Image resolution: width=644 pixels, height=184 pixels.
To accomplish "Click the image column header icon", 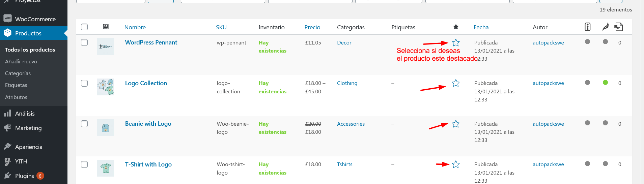I will point(106,27).
